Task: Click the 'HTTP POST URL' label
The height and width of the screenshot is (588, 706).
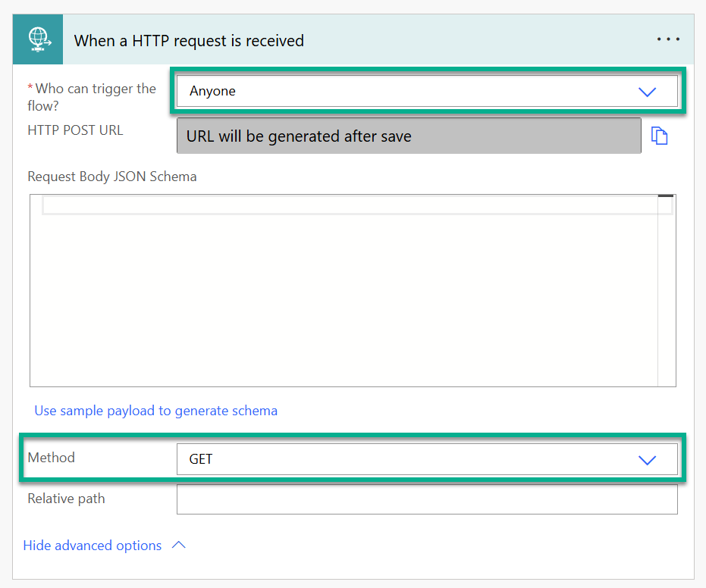Action: click(x=75, y=130)
